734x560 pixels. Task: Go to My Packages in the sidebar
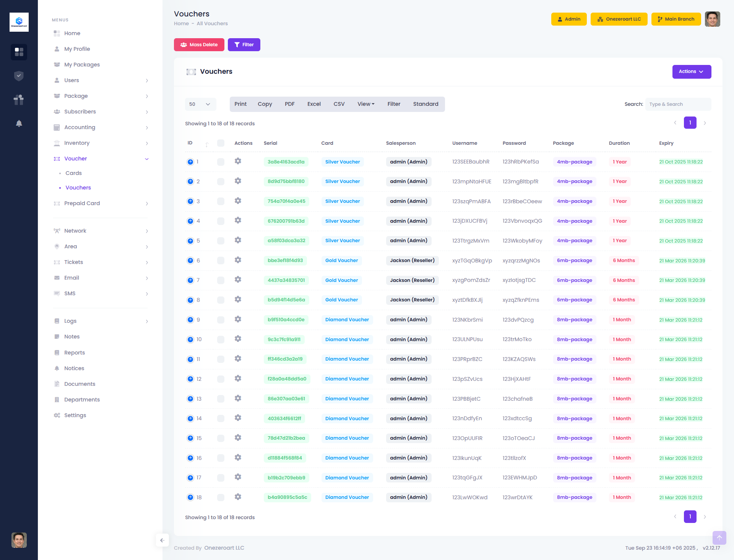82,65
